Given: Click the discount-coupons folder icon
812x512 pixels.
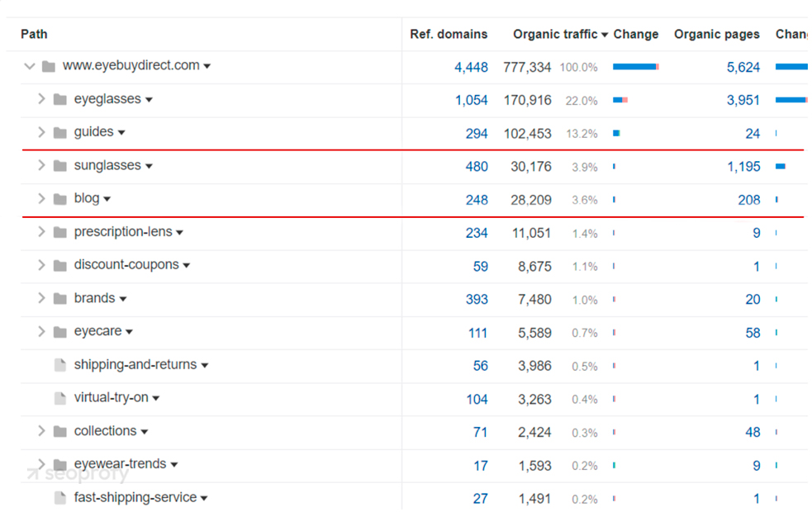Looking at the screenshot, I should (x=60, y=266).
